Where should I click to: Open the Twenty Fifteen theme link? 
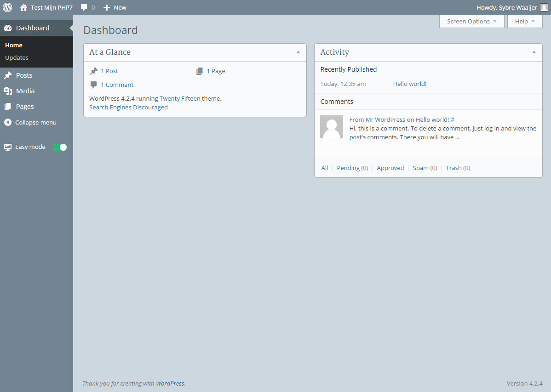pyautogui.click(x=180, y=99)
